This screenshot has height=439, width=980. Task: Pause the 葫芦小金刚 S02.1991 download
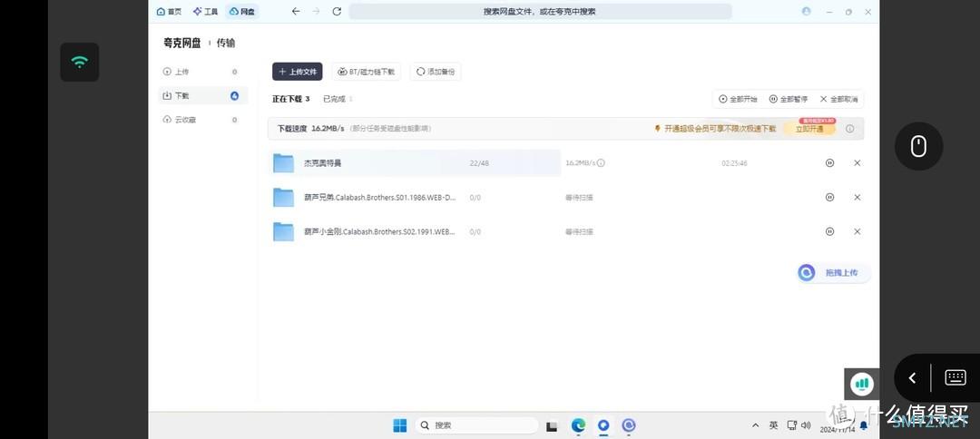click(830, 231)
